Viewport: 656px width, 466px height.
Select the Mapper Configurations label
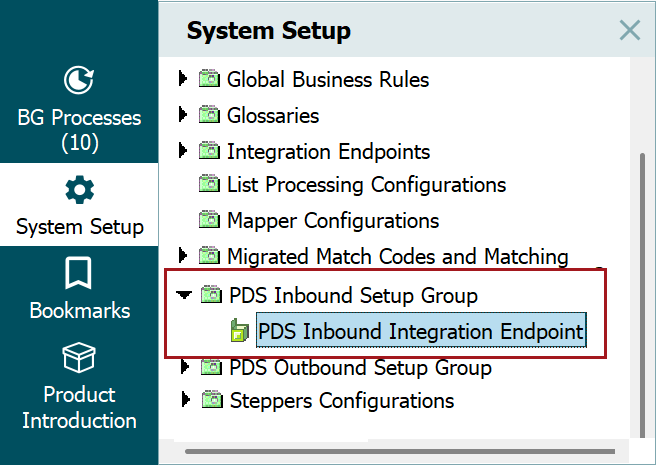click(x=333, y=220)
